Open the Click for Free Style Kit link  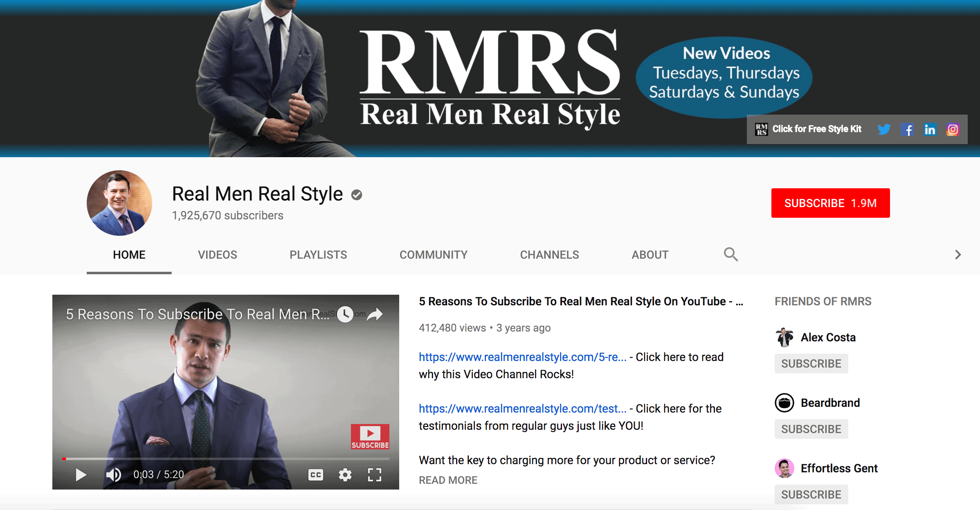click(817, 129)
